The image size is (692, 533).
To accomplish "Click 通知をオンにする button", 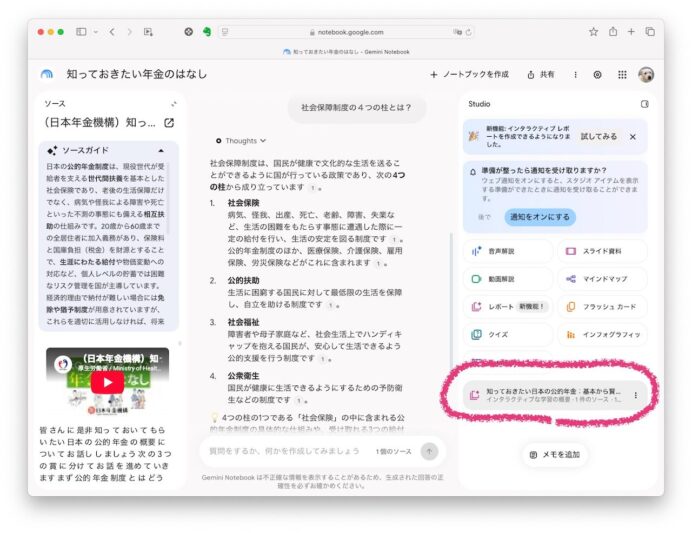I will [540, 217].
